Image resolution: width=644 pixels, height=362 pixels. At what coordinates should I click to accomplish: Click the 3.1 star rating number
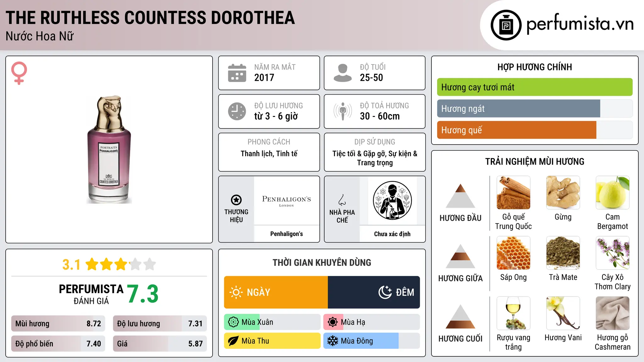point(71,265)
